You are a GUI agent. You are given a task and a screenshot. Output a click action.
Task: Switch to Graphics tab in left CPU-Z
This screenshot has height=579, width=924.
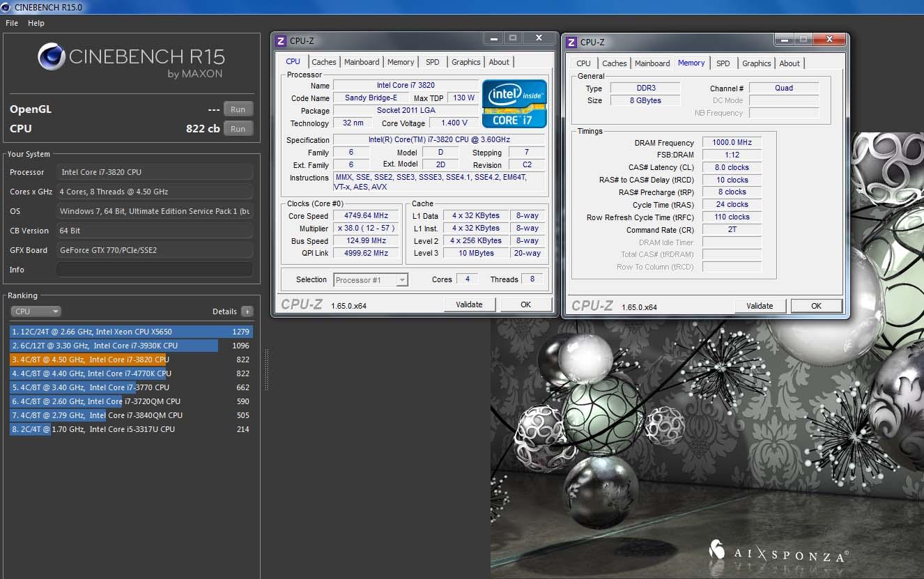(466, 62)
